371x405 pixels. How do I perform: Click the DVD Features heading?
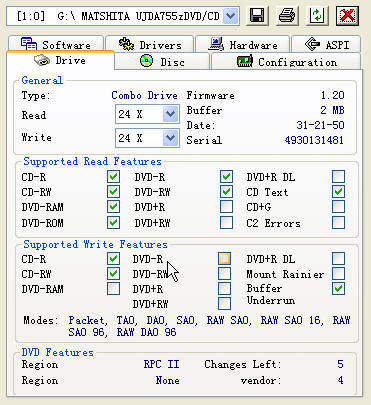coord(57,352)
